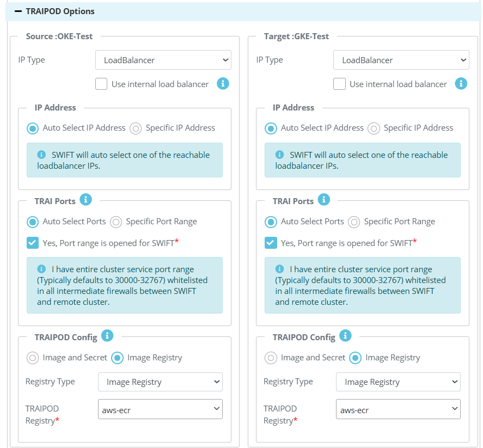Open Source Registry Type dropdown
The image size is (483, 448).
coord(160,382)
